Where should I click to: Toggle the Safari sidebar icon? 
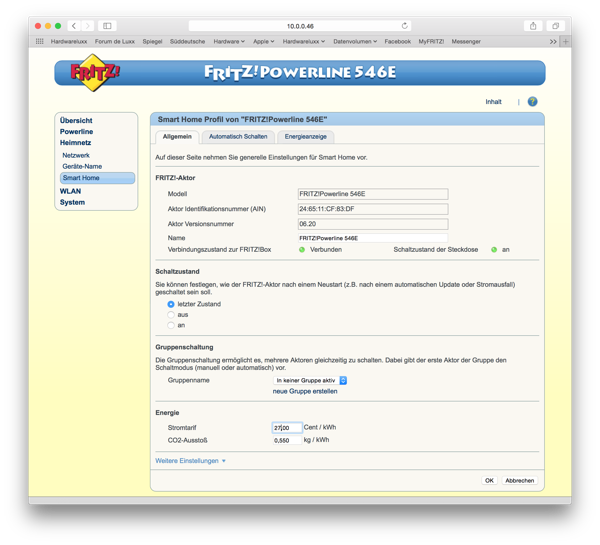pyautogui.click(x=107, y=26)
